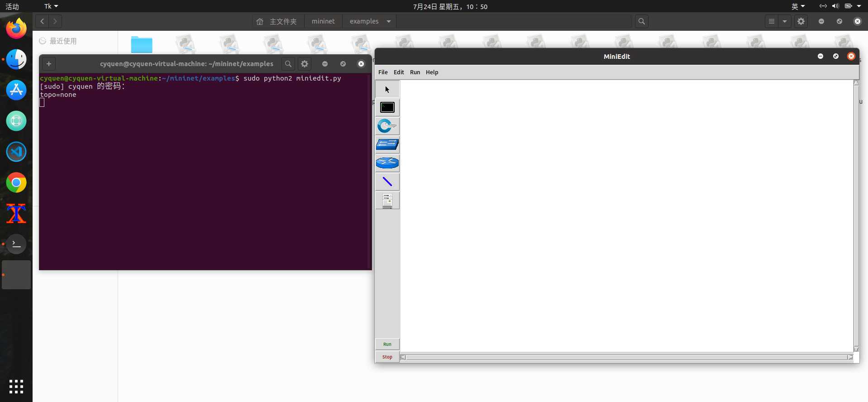This screenshot has height=402, width=868.
Task: Expand the view options dropdown arrow
Action: coord(785,21)
